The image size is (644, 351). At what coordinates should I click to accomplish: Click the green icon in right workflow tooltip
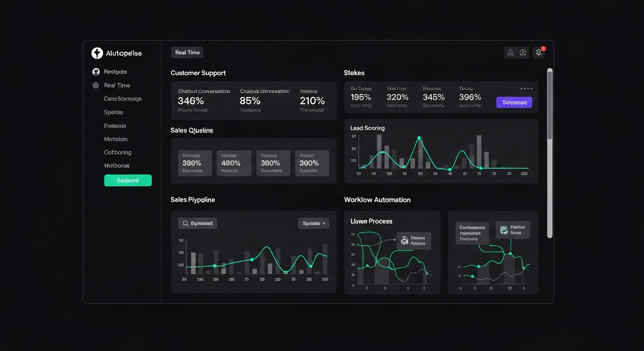[x=504, y=230]
